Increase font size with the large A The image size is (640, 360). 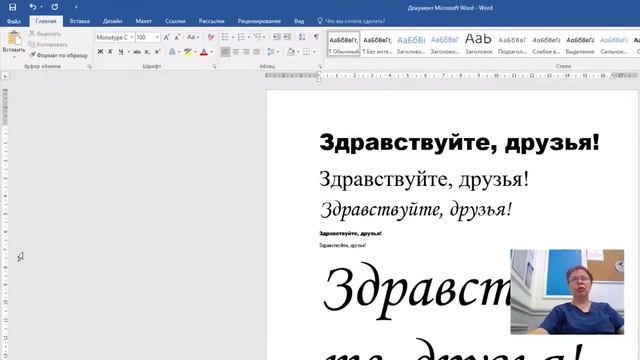pyautogui.click(x=167, y=38)
